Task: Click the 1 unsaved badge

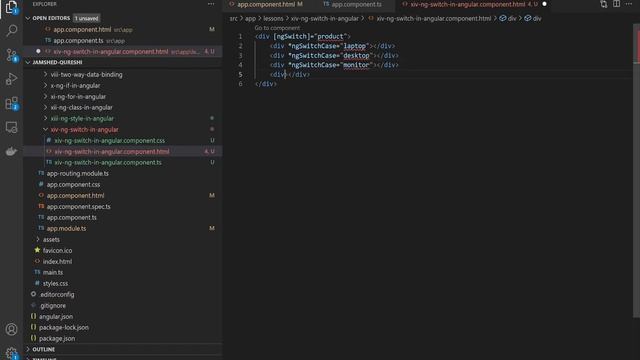Action: click(x=87, y=18)
